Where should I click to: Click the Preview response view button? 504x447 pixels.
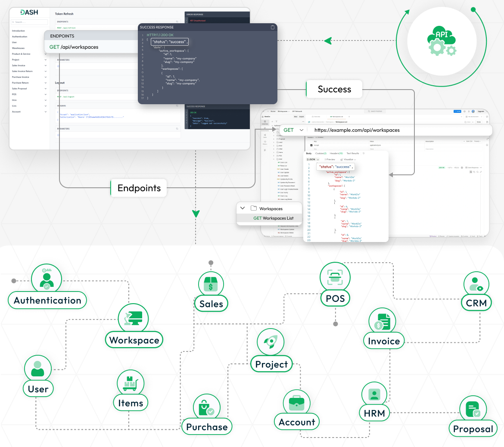[330, 159]
